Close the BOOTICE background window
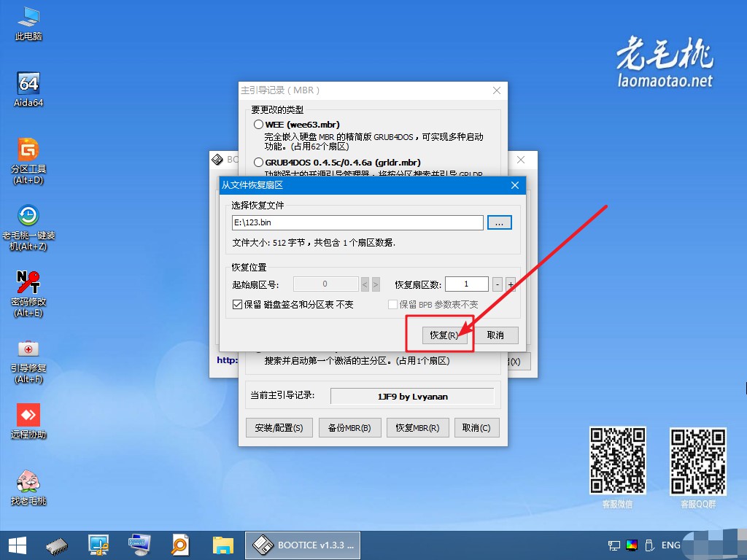747x560 pixels. click(521, 160)
